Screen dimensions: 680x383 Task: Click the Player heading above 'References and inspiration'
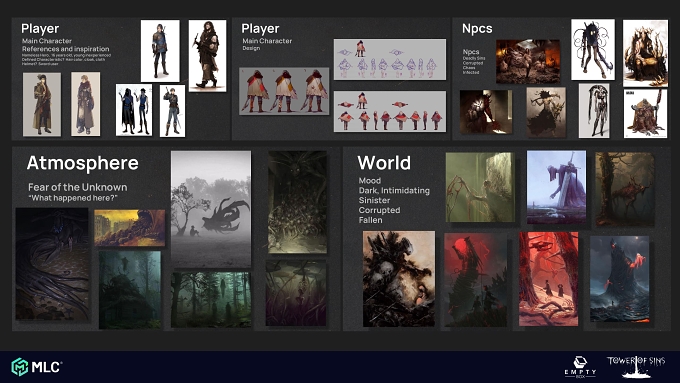[x=40, y=29]
